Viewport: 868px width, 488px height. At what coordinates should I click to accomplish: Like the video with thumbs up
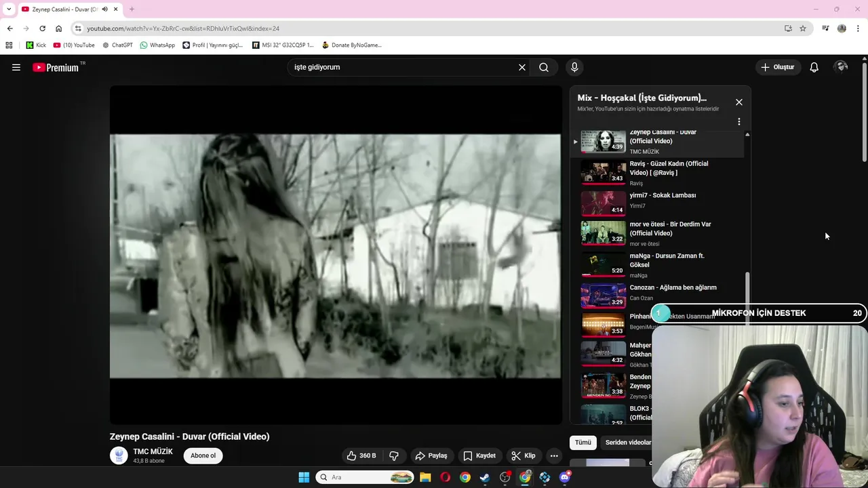361,455
